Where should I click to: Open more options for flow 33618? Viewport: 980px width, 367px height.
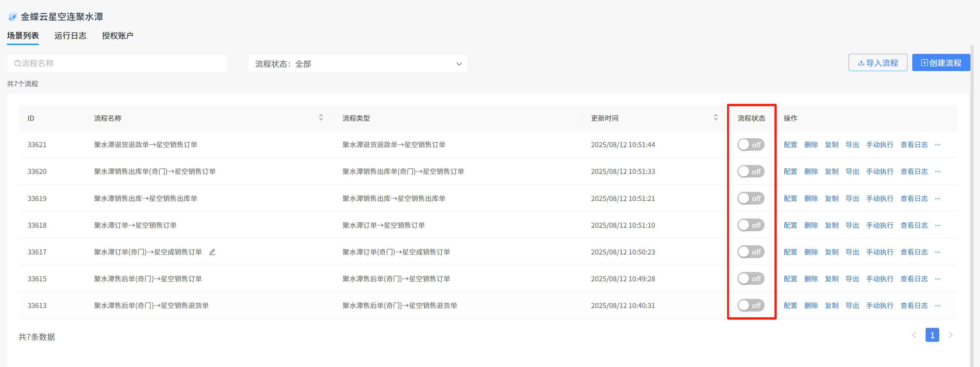pyautogui.click(x=938, y=225)
